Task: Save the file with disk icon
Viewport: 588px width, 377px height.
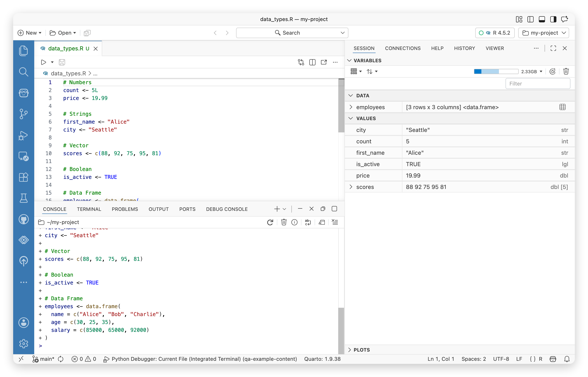Action: click(x=62, y=62)
